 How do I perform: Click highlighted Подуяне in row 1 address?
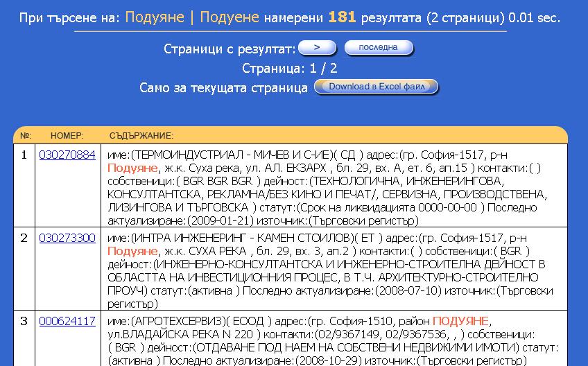click(132, 168)
